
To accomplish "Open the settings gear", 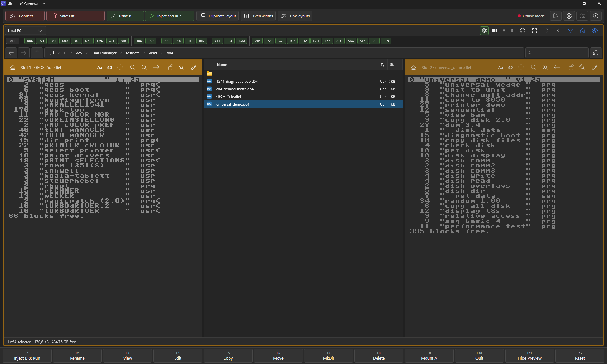I will click(x=569, y=16).
